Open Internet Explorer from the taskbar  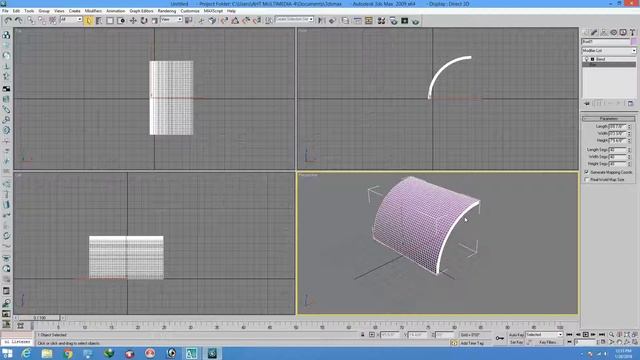point(26,353)
